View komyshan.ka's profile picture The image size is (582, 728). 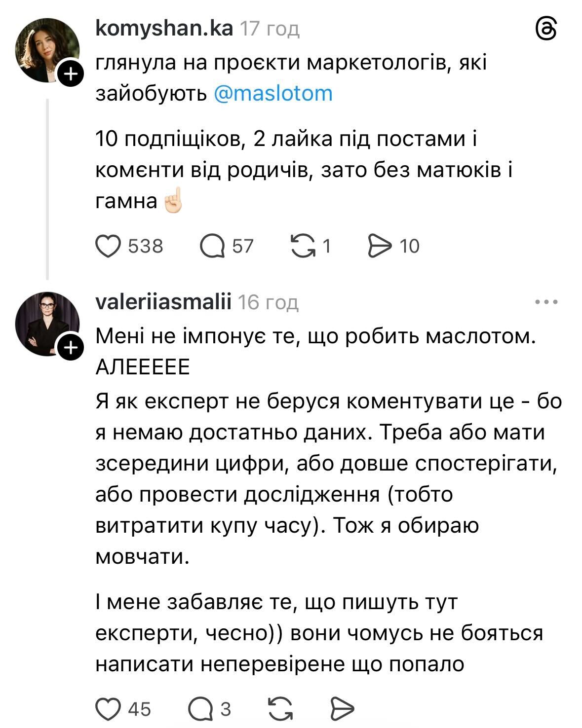[x=47, y=50]
